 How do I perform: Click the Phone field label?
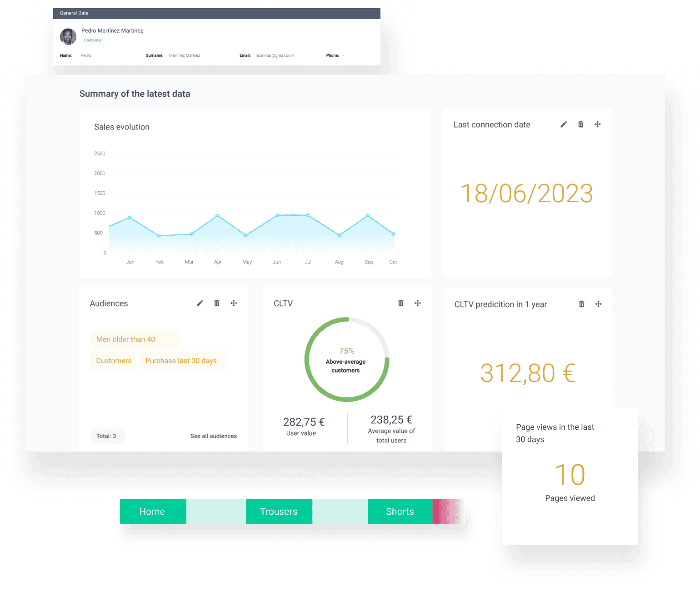[x=333, y=55]
